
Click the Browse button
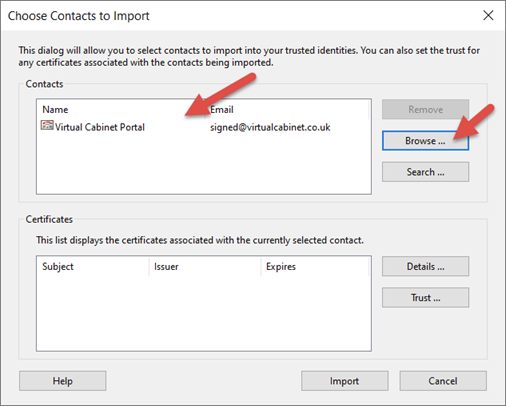coord(425,141)
